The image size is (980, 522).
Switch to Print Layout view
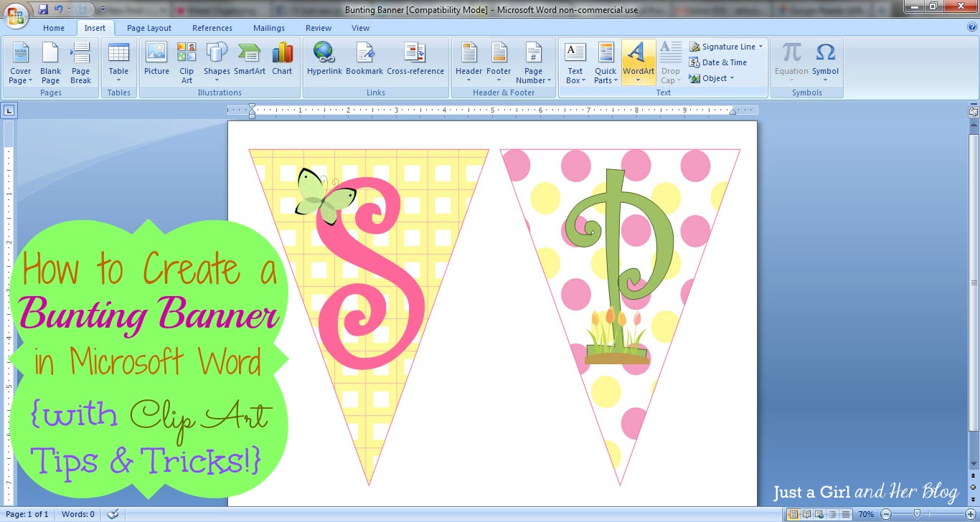point(793,514)
